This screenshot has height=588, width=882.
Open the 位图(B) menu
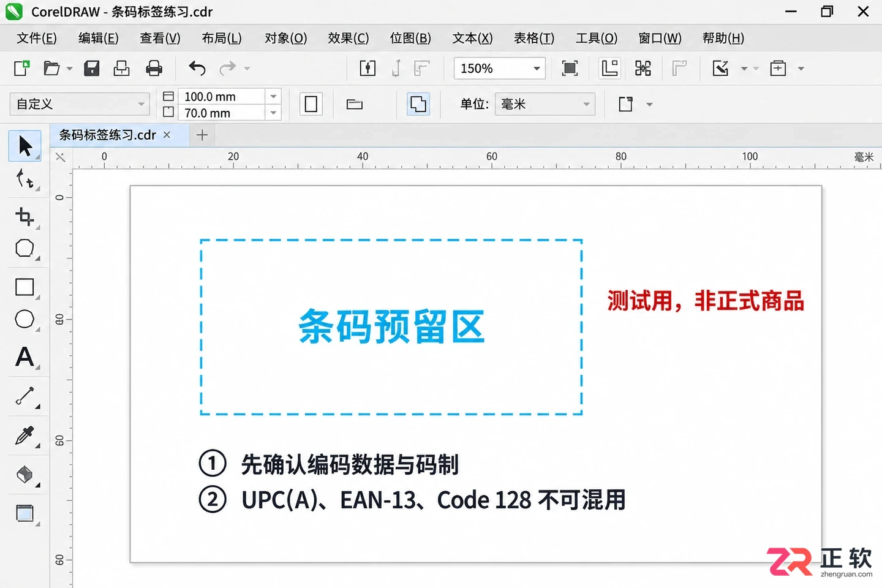(x=410, y=38)
